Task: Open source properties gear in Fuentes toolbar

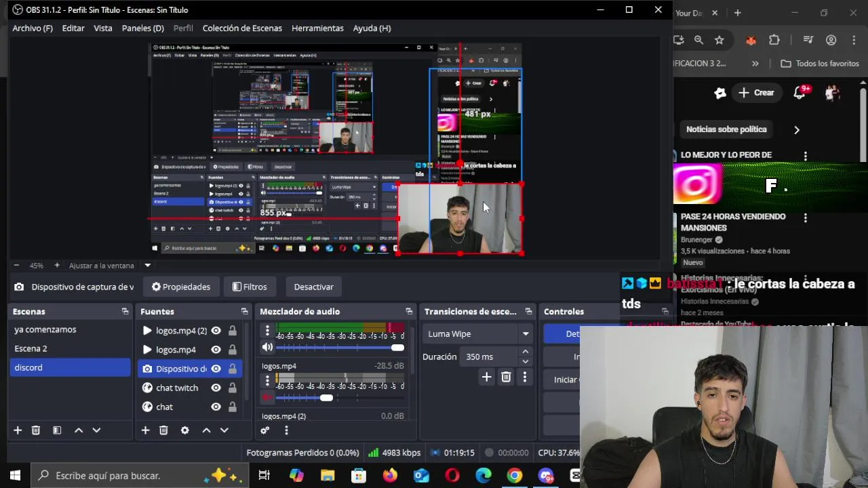Action: click(184, 430)
